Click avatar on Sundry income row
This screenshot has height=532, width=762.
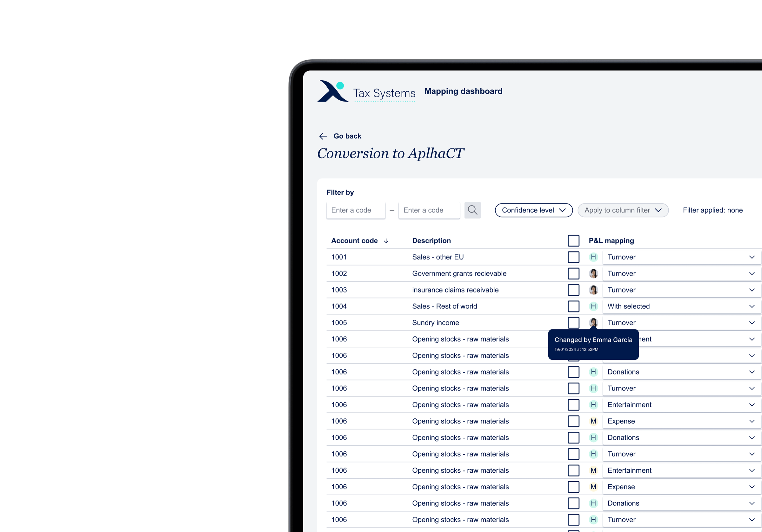pyautogui.click(x=593, y=322)
